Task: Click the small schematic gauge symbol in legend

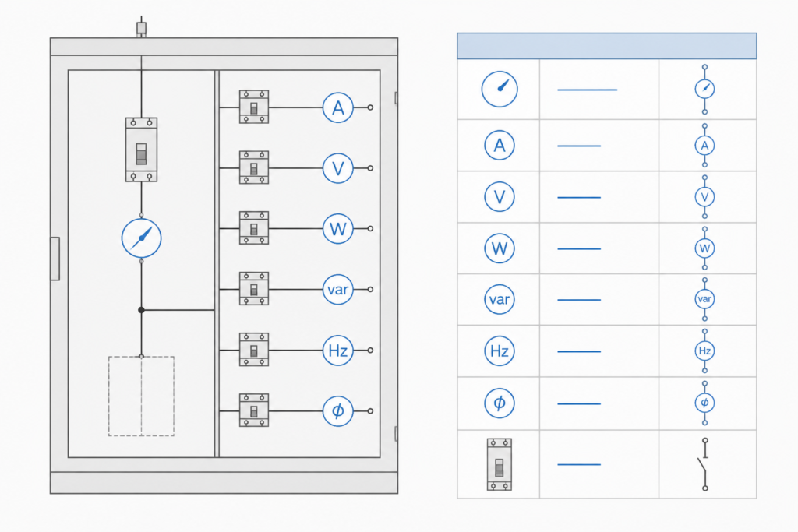Action: pos(704,89)
